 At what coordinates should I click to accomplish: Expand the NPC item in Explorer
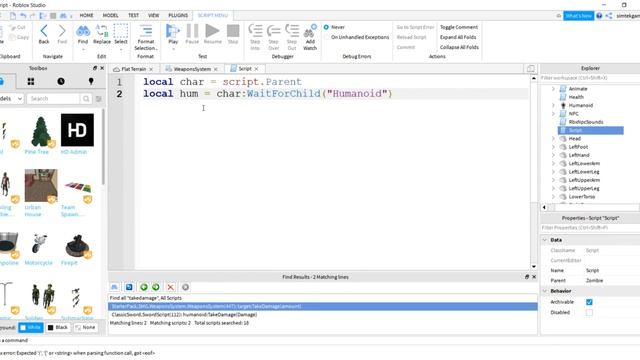pos(553,113)
